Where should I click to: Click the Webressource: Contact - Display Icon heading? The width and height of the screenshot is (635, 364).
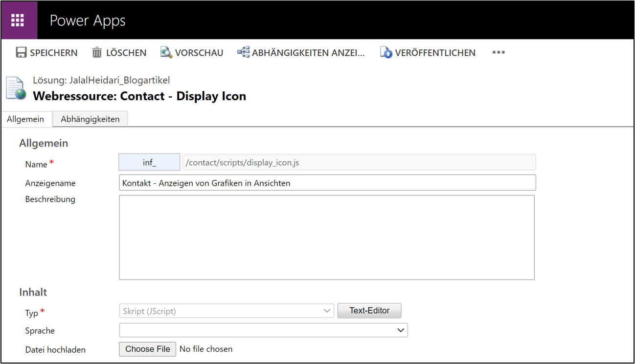tap(139, 96)
